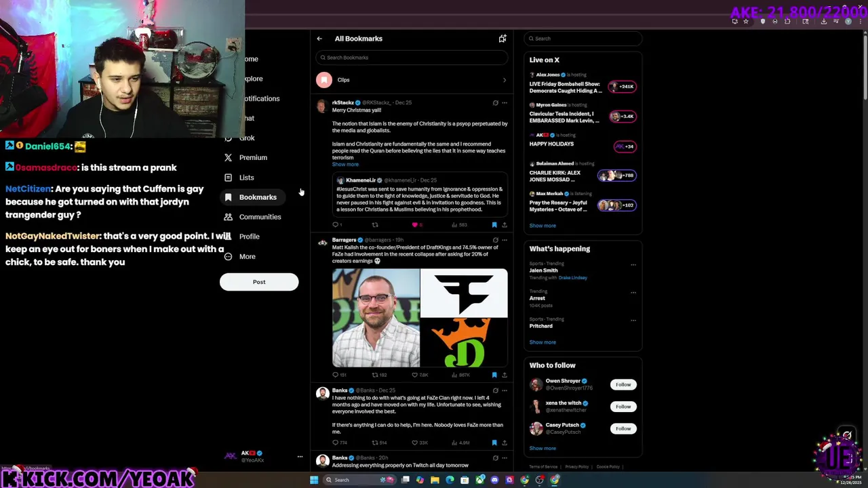Open options for Jalen Smith trend
The width and height of the screenshot is (868, 488).
point(633,265)
